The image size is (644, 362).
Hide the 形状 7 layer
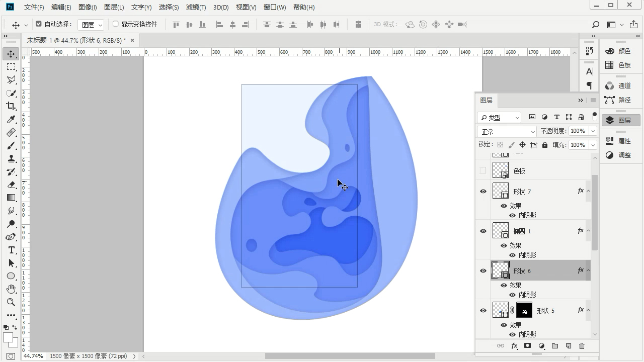point(483,191)
